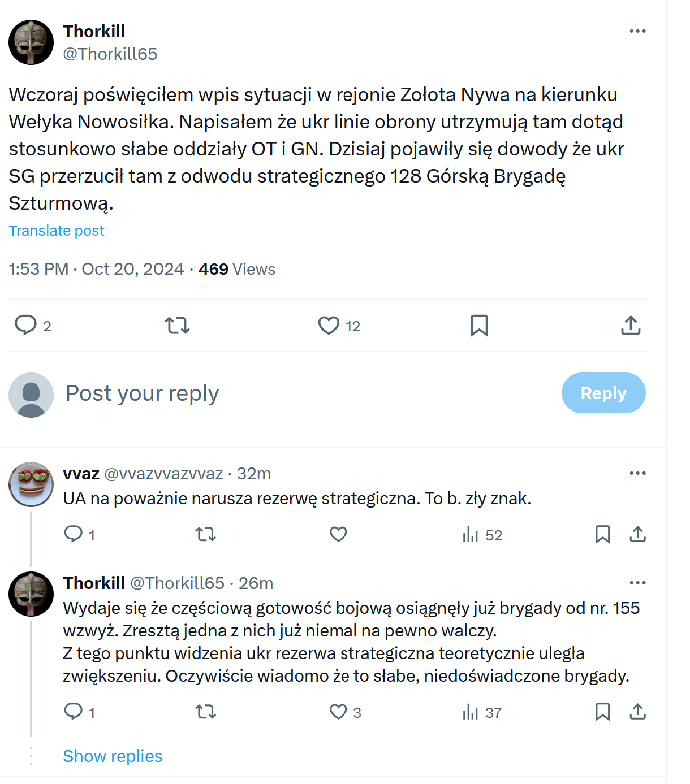Share the main post
690x784 pixels.
(631, 326)
